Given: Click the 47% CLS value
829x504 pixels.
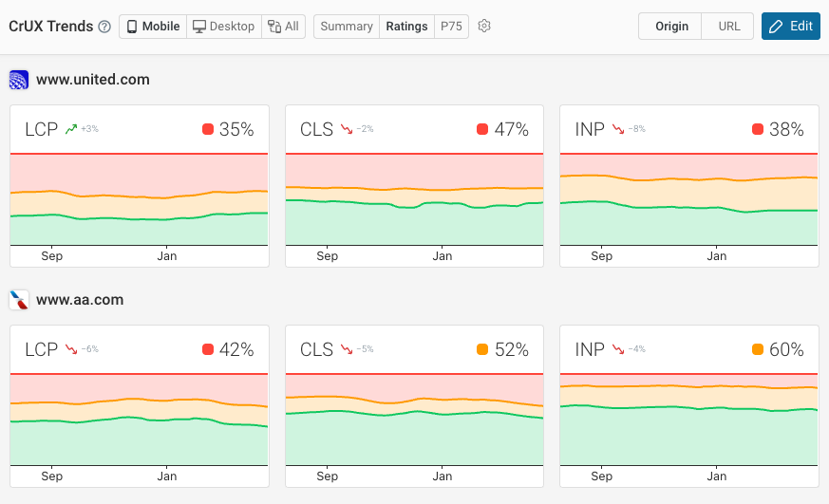Looking at the screenshot, I should pos(511,129).
